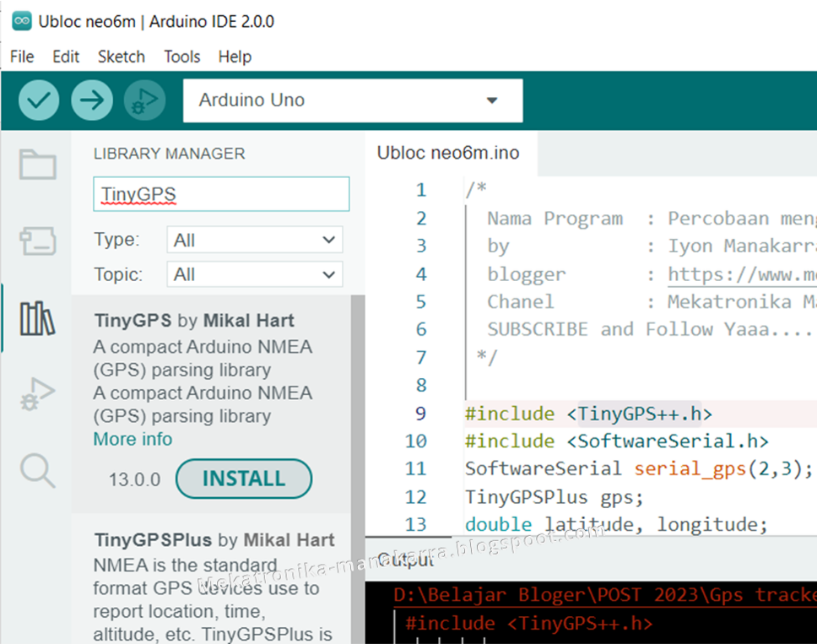Click the 'TinyGPSPlus by Mikal Hart' title

(x=214, y=540)
